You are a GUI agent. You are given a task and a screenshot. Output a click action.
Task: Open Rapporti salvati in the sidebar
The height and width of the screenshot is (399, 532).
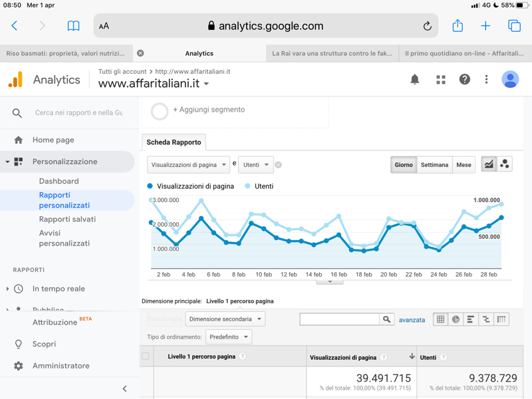coord(67,219)
